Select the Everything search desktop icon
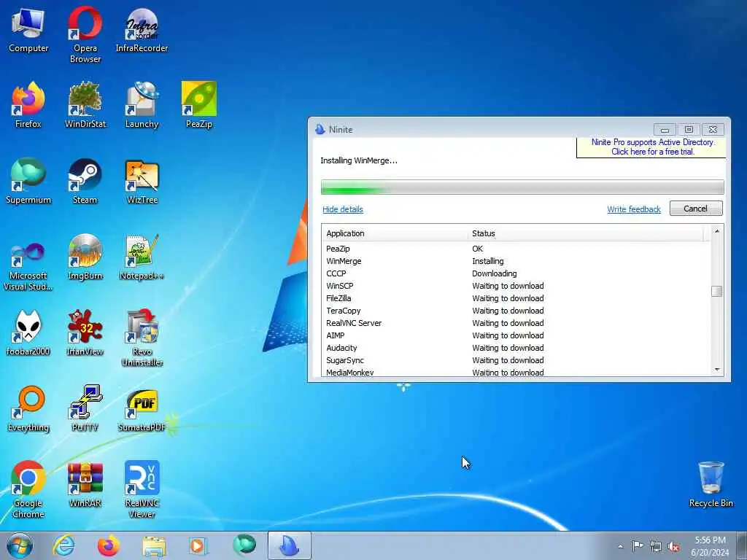747x560 pixels. pyautogui.click(x=28, y=408)
